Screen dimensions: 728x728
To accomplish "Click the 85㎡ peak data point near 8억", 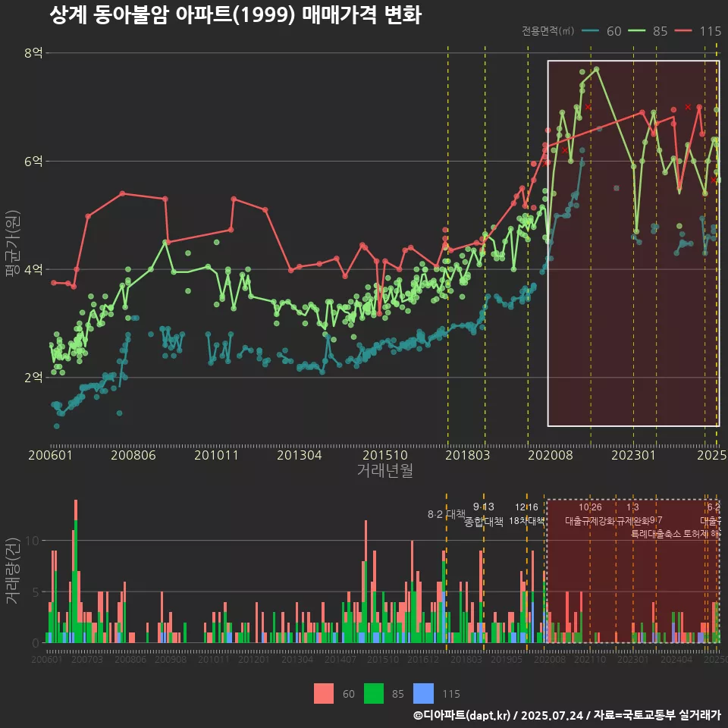I will (x=597, y=69).
